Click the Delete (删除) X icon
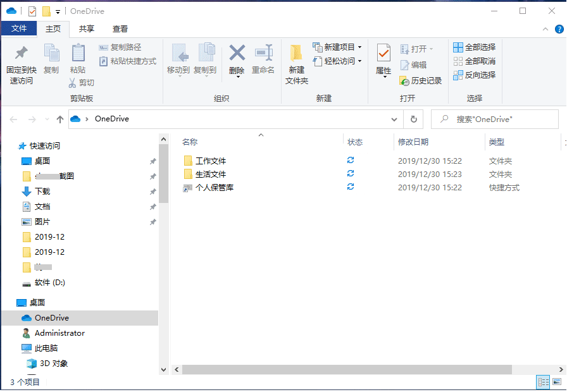The width and height of the screenshot is (567, 392). pyautogui.click(x=237, y=52)
